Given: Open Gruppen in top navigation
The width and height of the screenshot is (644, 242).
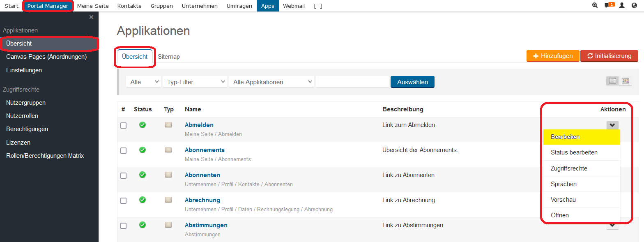Looking at the screenshot, I should coord(162,6).
